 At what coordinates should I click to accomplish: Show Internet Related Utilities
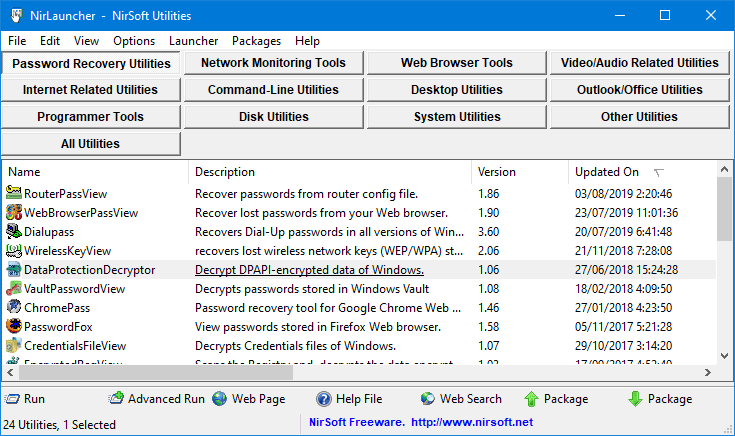coord(91,90)
